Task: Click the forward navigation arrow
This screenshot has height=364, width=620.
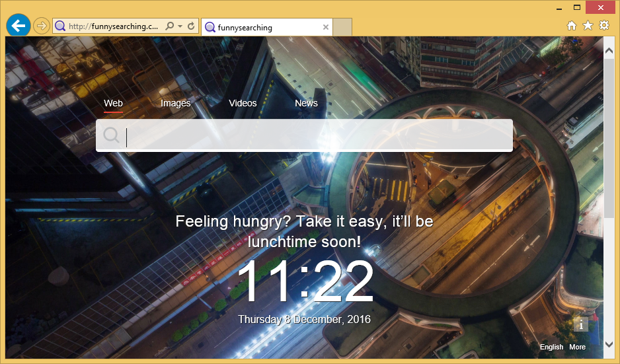Action: click(41, 26)
